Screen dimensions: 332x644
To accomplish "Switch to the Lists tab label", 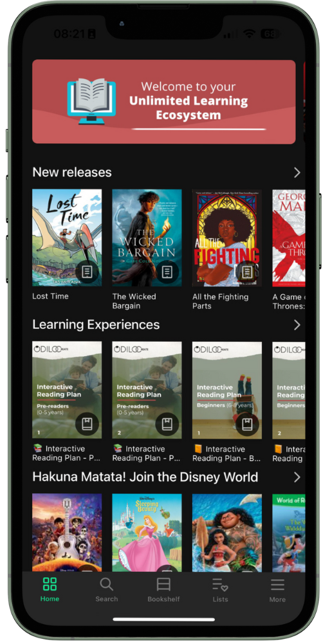I will (x=221, y=599).
